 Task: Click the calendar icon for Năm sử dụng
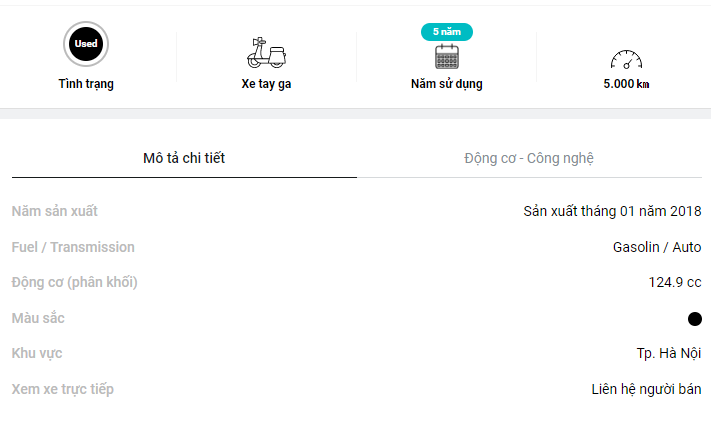click(447, 57)
